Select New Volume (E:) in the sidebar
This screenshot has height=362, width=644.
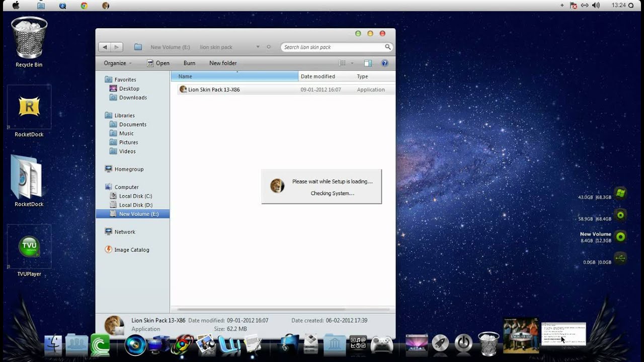(133, 214)
